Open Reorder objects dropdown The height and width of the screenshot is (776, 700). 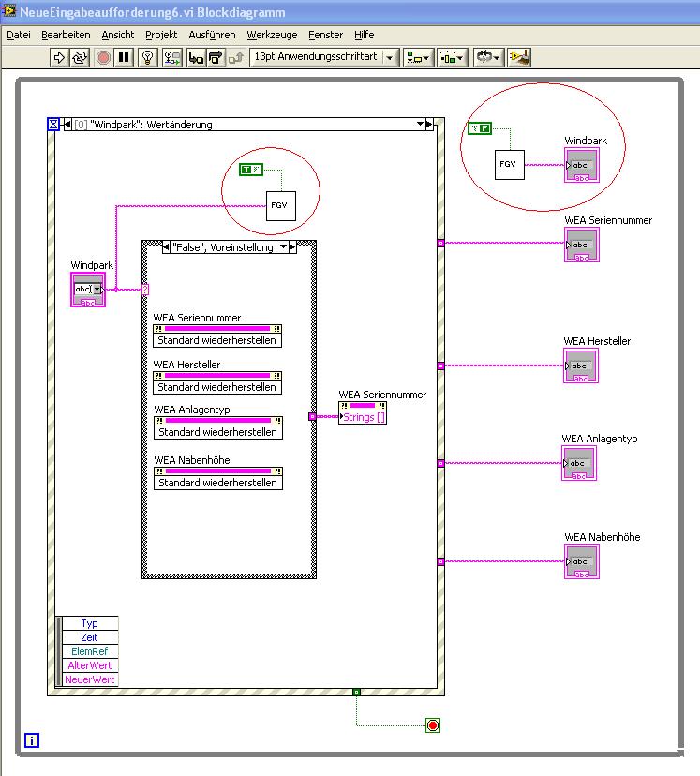[x=488, y=57]
